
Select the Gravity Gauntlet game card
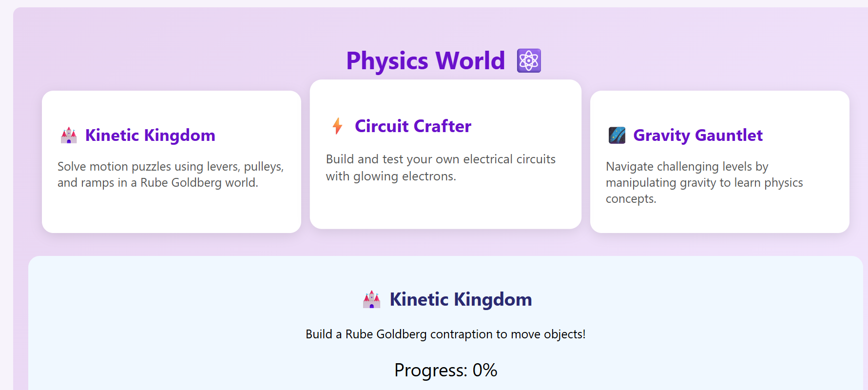click(719, 162)
